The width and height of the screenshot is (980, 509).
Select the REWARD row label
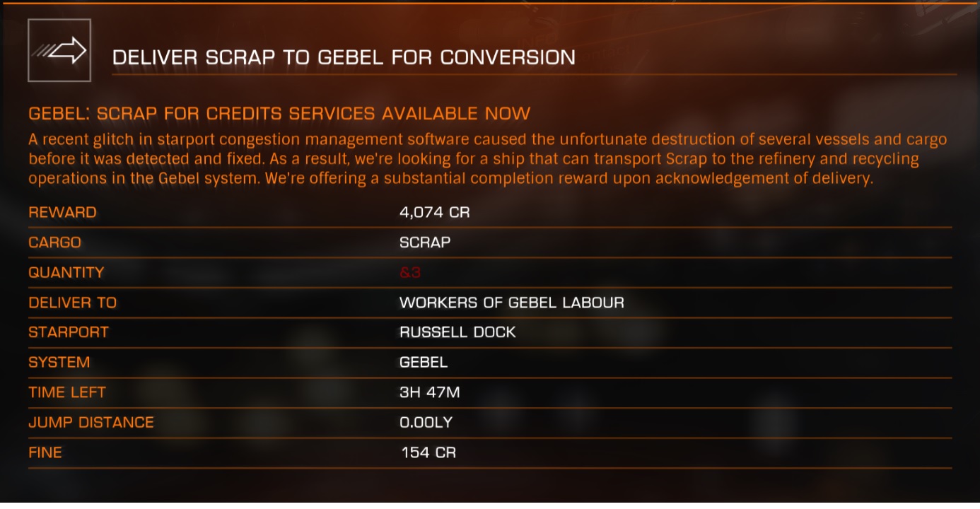pos(62,212)
